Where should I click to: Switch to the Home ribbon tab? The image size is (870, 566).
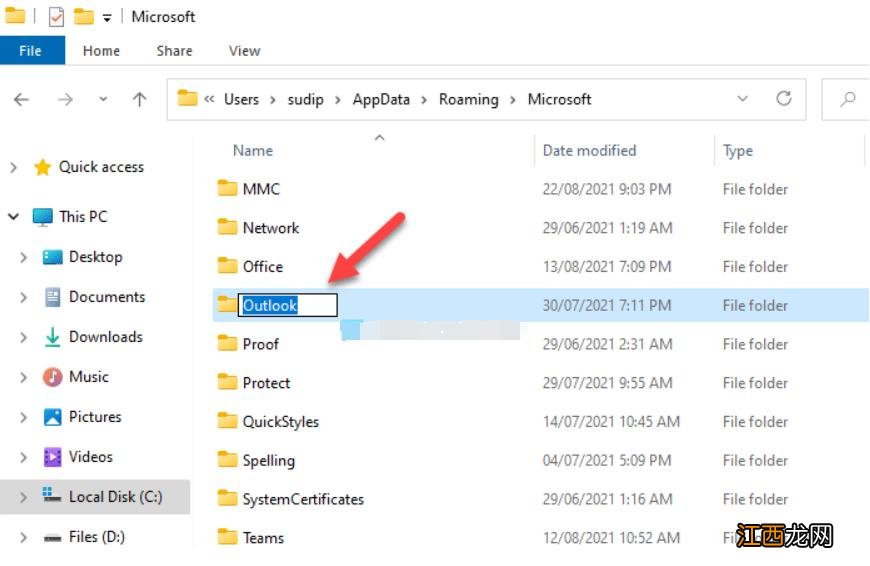point(101,50)
